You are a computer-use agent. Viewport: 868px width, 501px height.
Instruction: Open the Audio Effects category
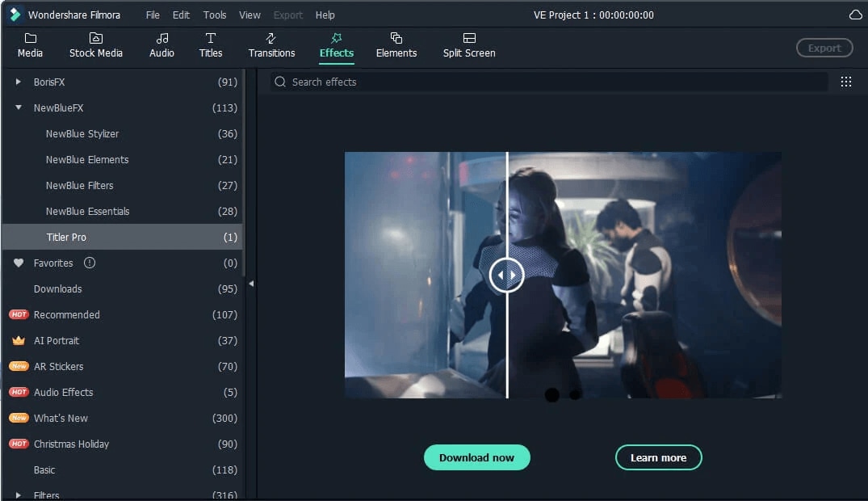(122, 393)
